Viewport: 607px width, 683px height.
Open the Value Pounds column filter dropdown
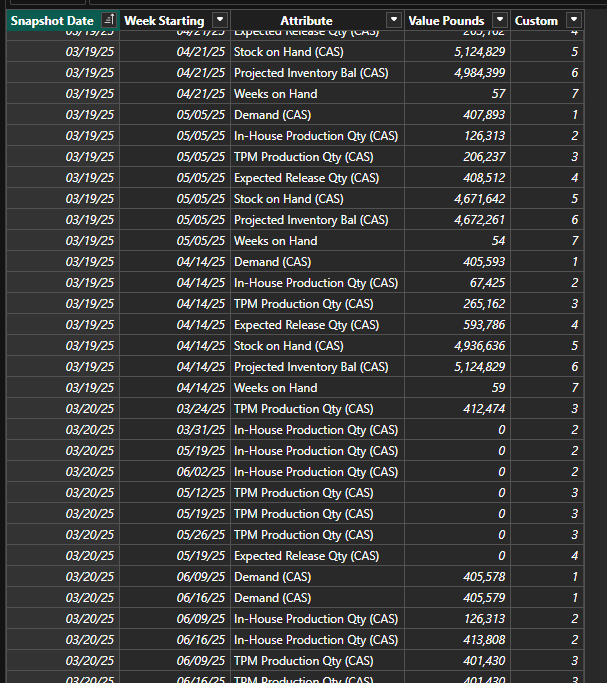tap(499, 20)
